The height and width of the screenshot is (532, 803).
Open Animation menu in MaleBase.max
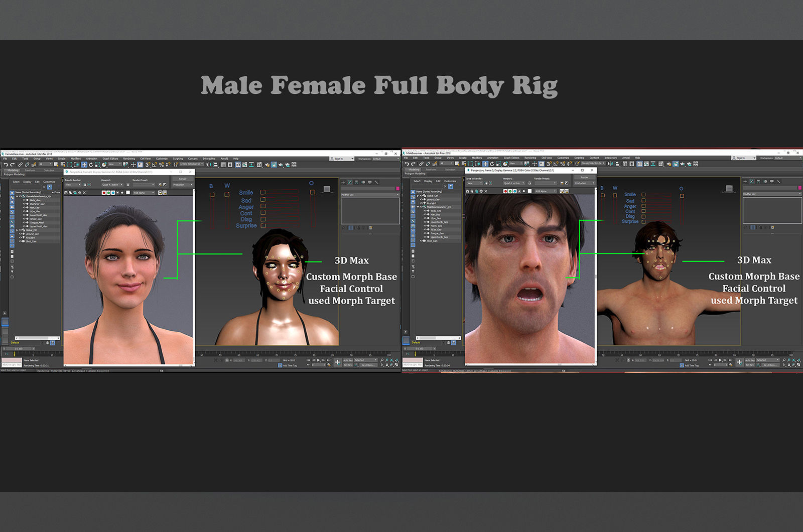(493, 158)
